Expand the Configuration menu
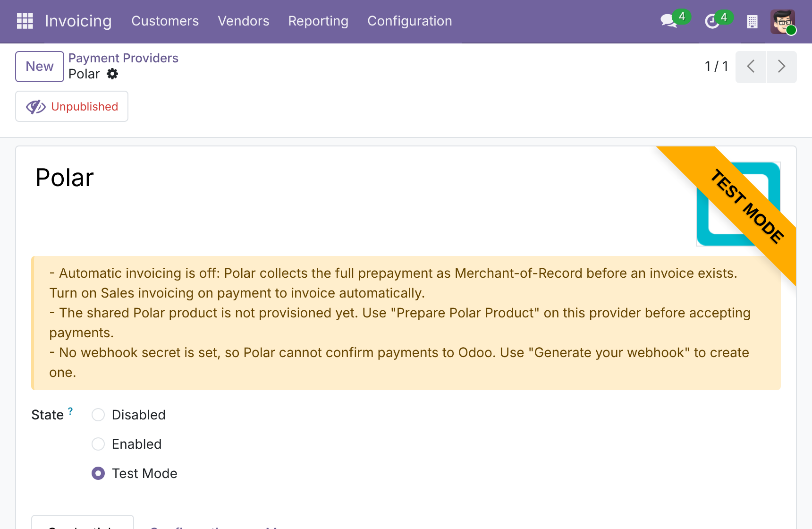 pyautogui.click(x=410, y=21)
